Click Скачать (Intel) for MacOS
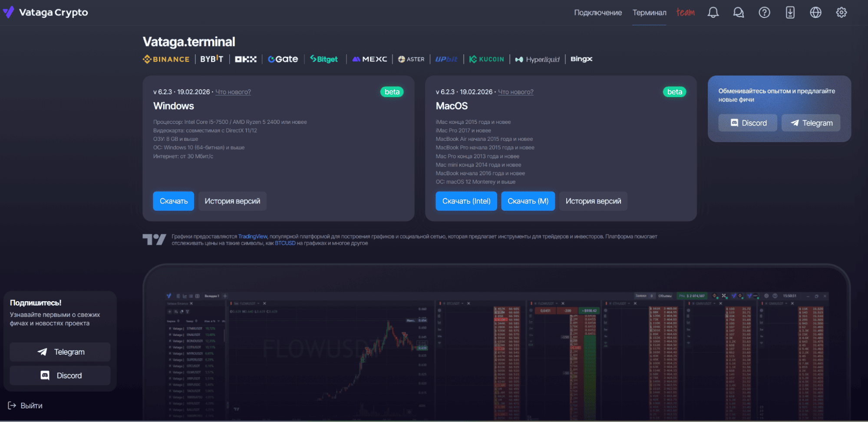The image size is (868, 422). 466,201
